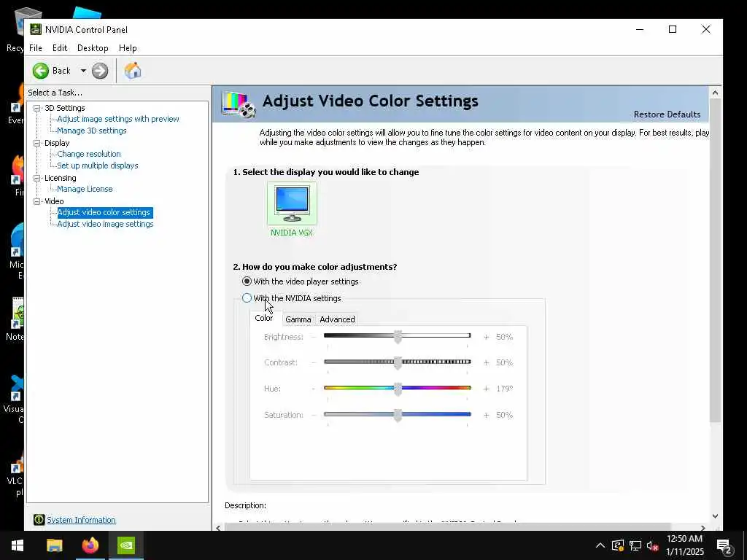Click Restore Defaults
Screen dimensions: 747x560
[667, 114]
